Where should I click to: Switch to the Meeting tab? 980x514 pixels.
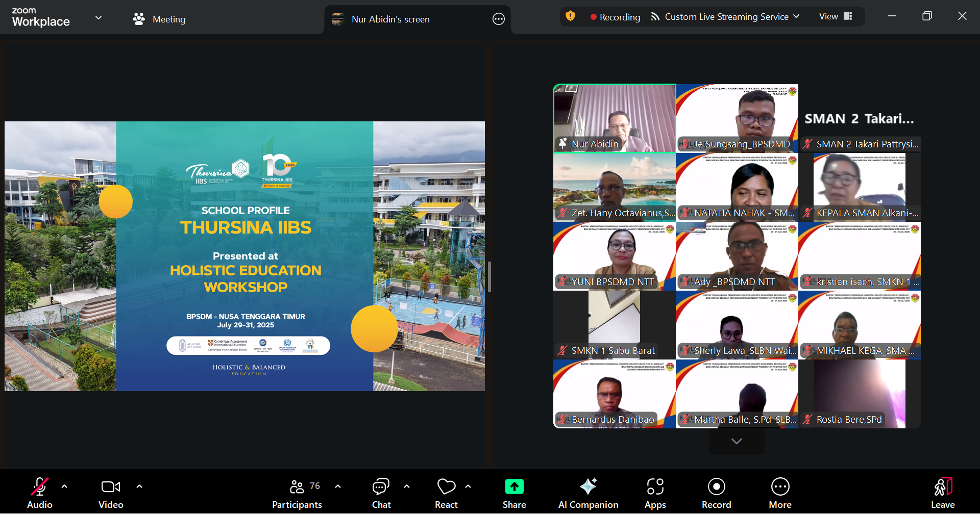(x=159, y=19)
